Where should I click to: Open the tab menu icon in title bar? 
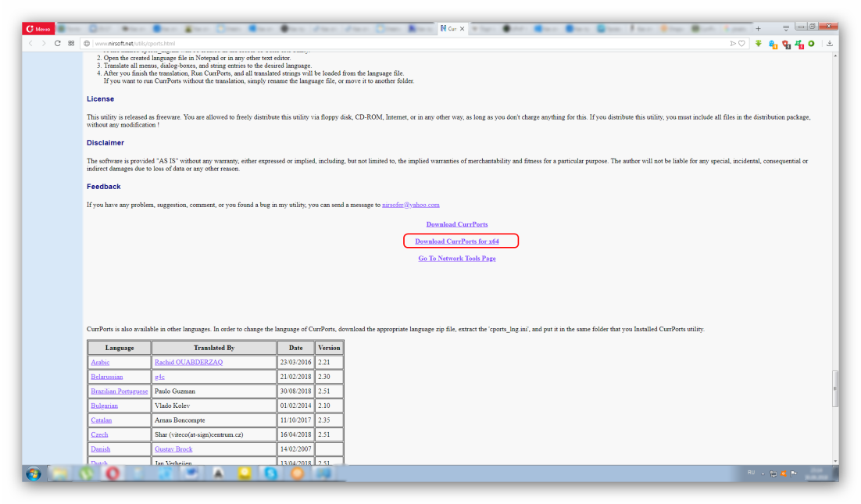click(x=786, y=28)
